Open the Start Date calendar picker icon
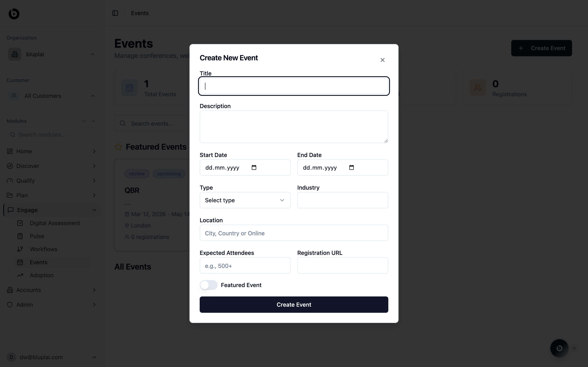Image resolution: width=588 pixels, height=367 pixels. pyautogui.click(x=254, y=167)
